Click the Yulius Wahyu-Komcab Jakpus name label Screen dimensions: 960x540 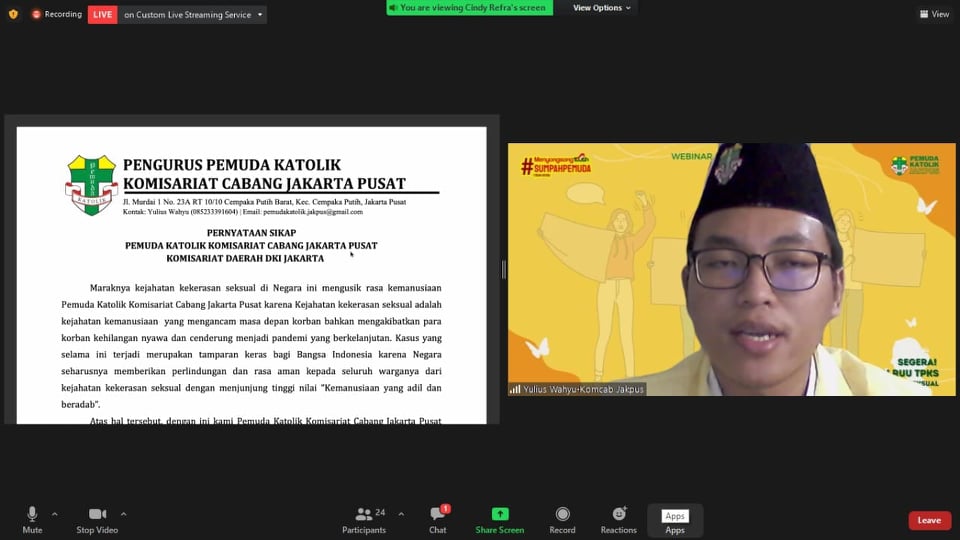click(577, 389)
